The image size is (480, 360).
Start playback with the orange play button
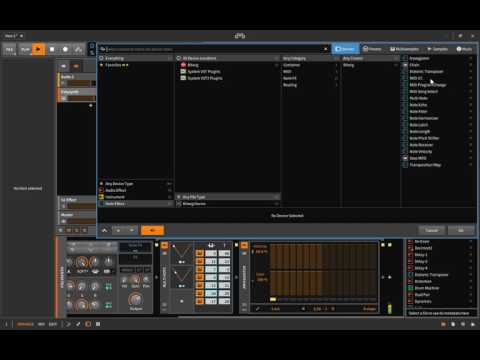(x=38, y=49)
